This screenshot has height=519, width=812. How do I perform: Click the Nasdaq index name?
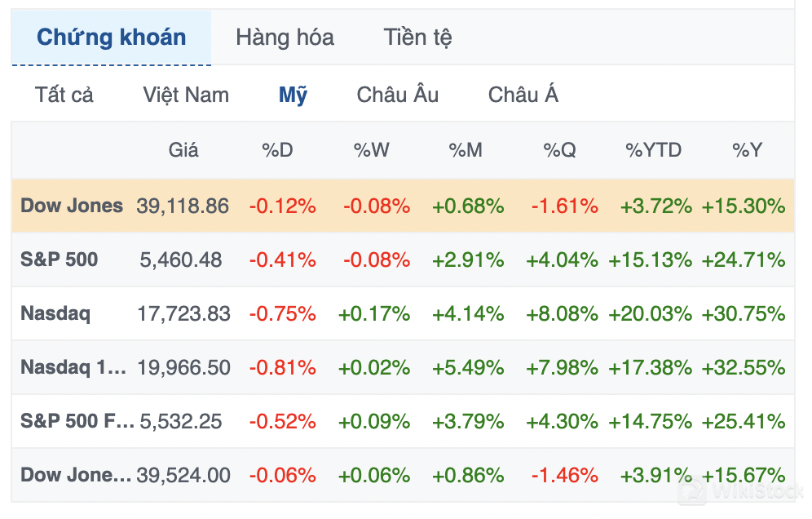(x=55, y=313)
